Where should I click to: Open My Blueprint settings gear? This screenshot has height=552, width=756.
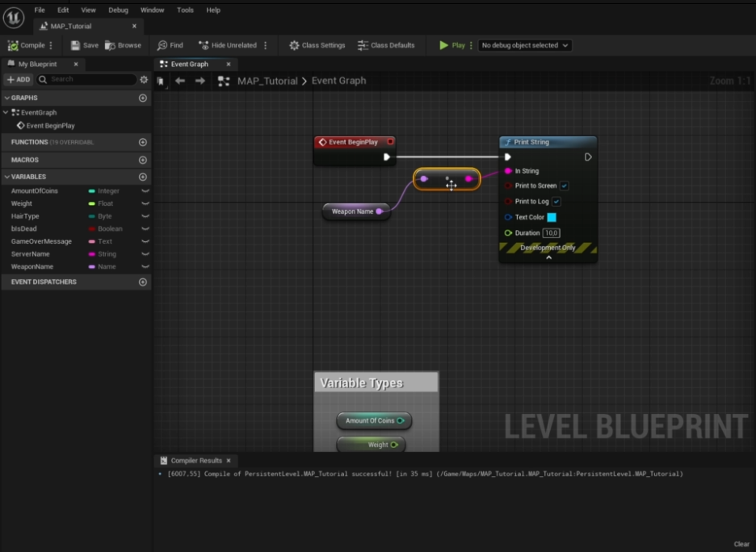click(144, 79)
